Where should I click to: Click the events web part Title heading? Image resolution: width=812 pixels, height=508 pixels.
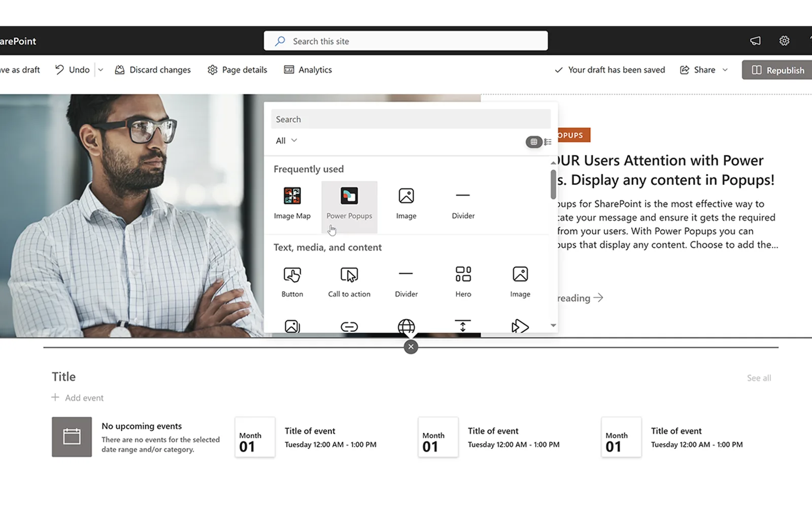(x=63, y=377)
